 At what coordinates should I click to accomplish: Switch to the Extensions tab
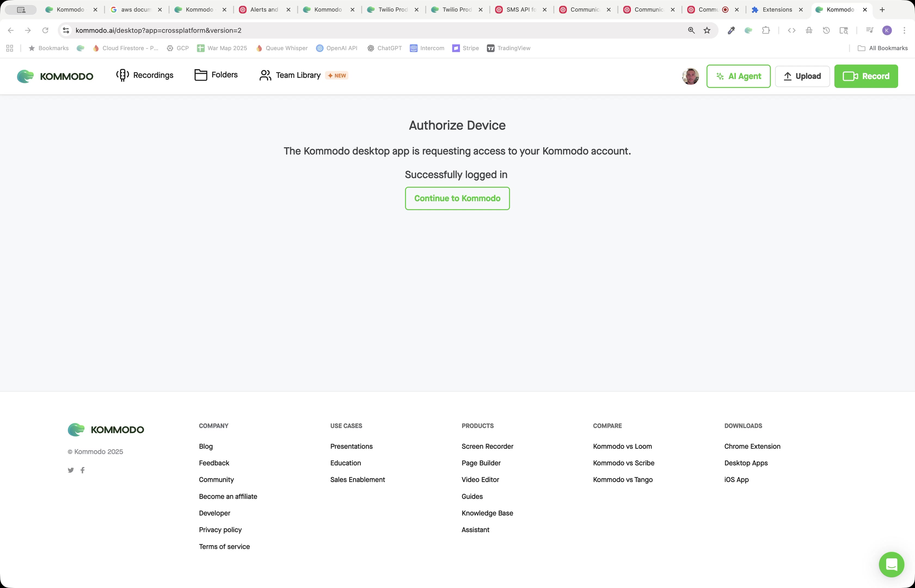tap(777, 10)
